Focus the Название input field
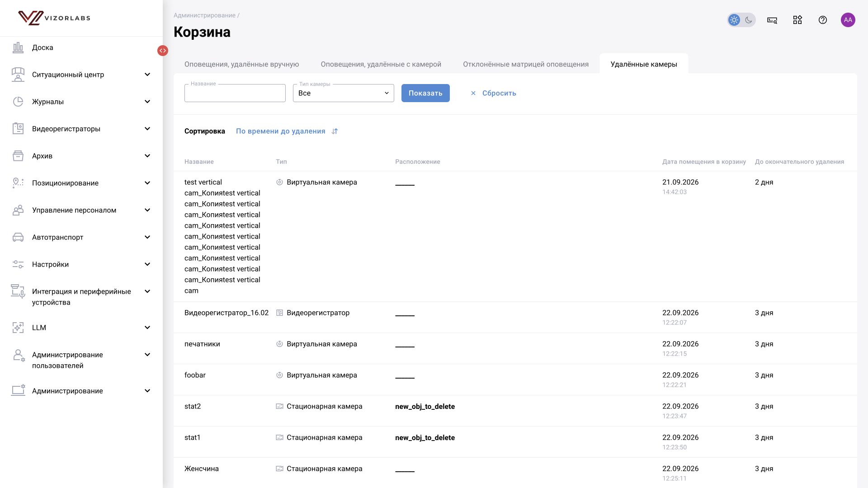868x488 pixels. click(235, 93)
